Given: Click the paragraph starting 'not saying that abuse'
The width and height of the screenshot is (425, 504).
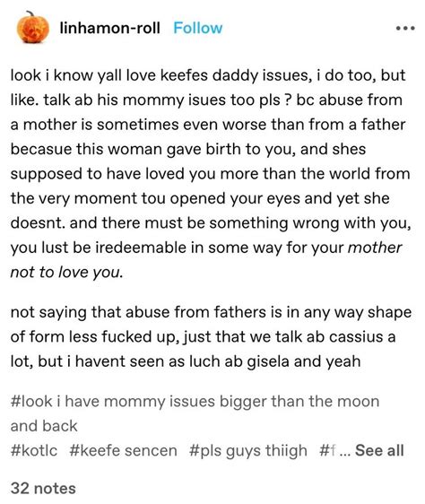Looking at the screenshot, I should tap(211, 336).
